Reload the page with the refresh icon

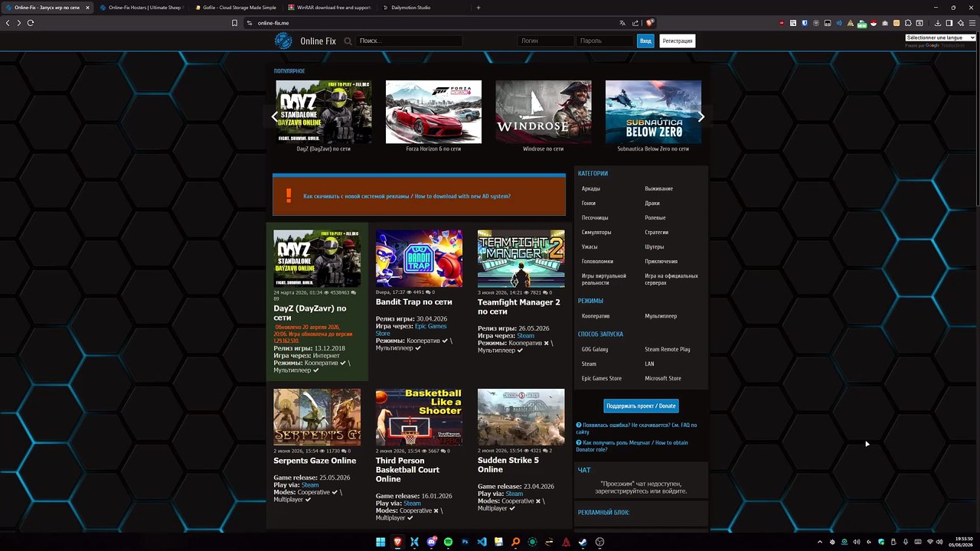[x=31, y=23]
